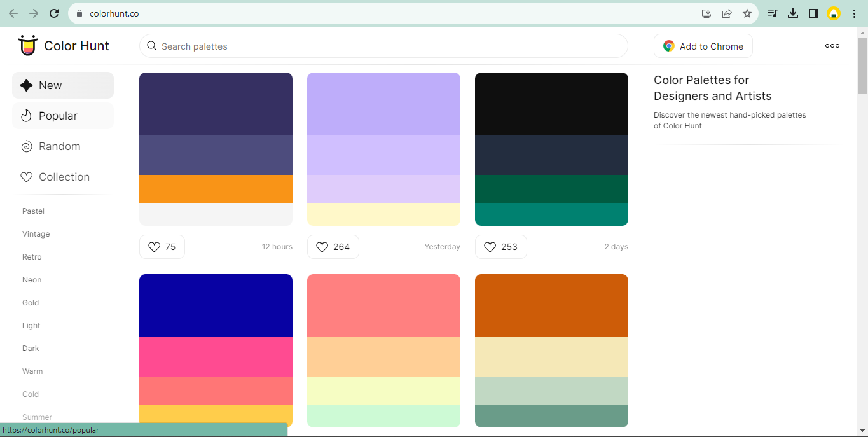The height and width of the screenshot is (437, 868).
Task: Open the Random palettes section
Action: pyautogui.click(x=63, y=146)
